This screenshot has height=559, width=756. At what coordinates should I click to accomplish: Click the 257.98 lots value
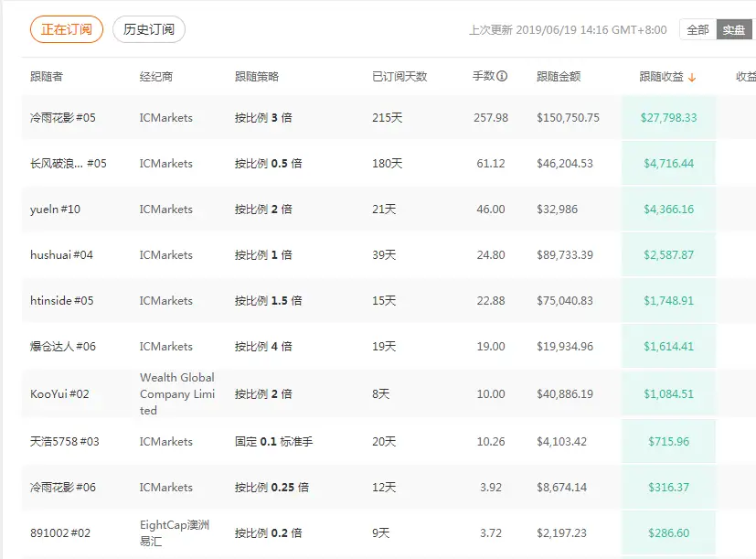coord(491,118)
